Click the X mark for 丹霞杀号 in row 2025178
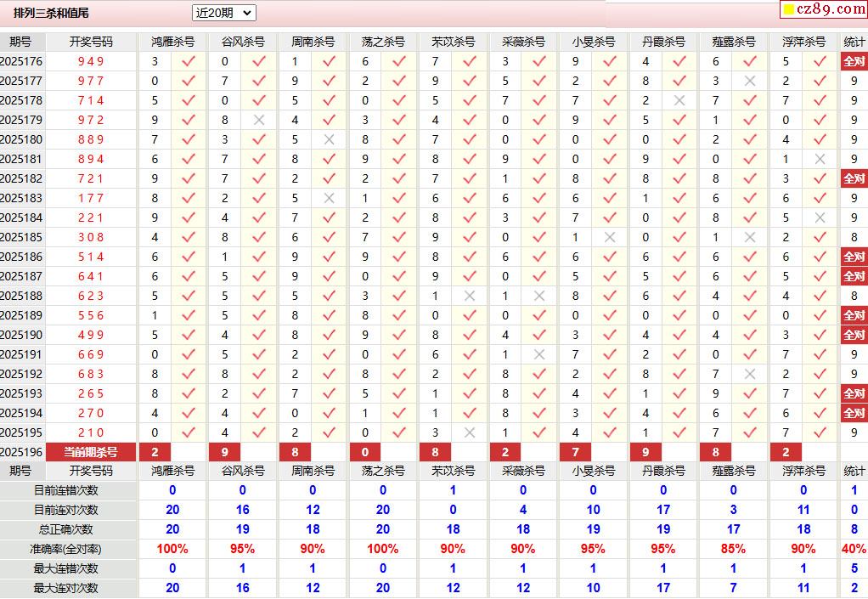The width and height of the screenshot is (868, 599). [x=679, y=100]
